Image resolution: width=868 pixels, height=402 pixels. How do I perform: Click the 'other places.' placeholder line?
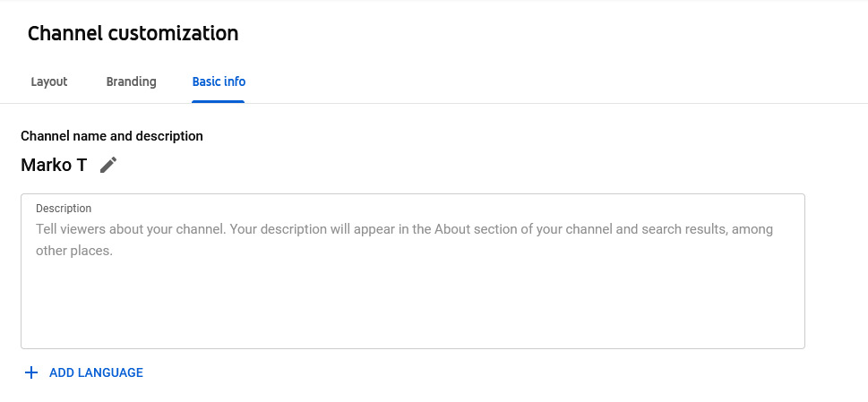click(x=74, y=251)
